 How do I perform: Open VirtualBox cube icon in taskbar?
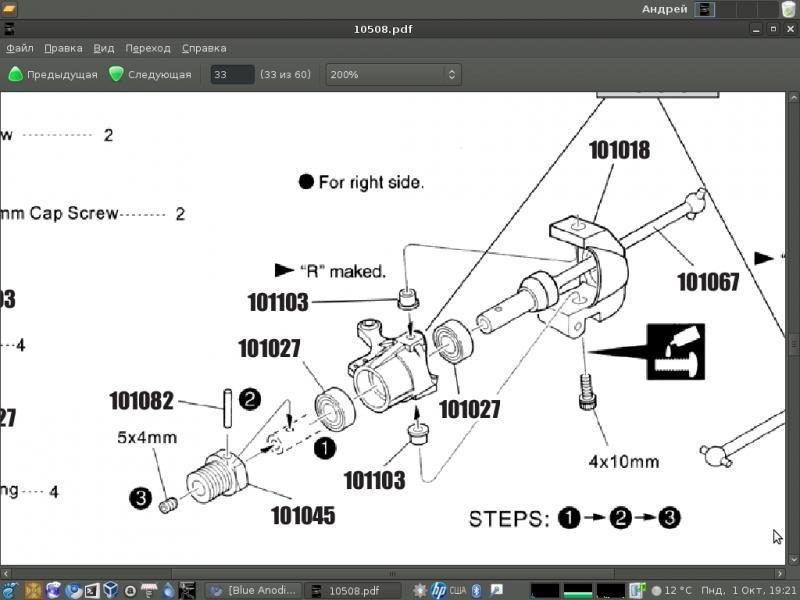pos(111,590)
